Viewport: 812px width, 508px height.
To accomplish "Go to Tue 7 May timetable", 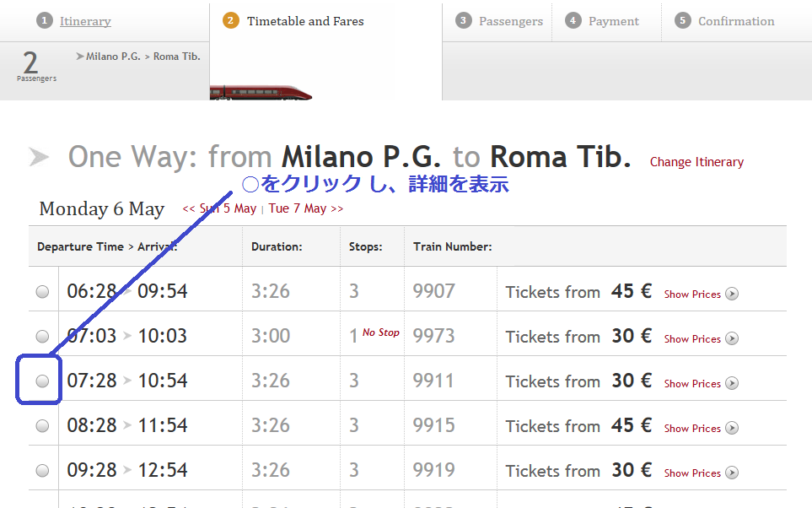I will pyautogui.click(x=306, y=208).
